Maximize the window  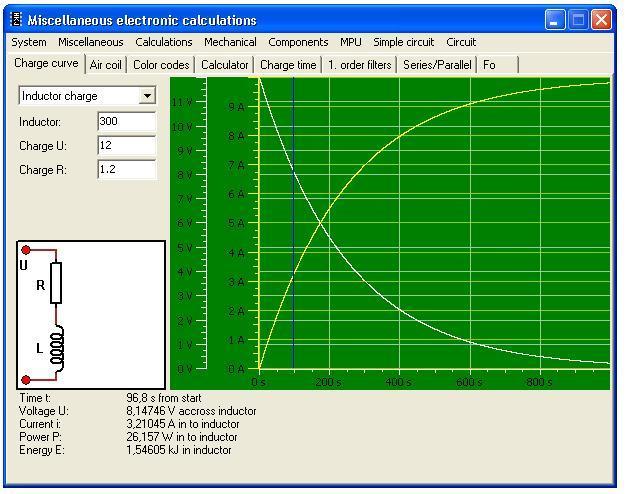[578, 20]
